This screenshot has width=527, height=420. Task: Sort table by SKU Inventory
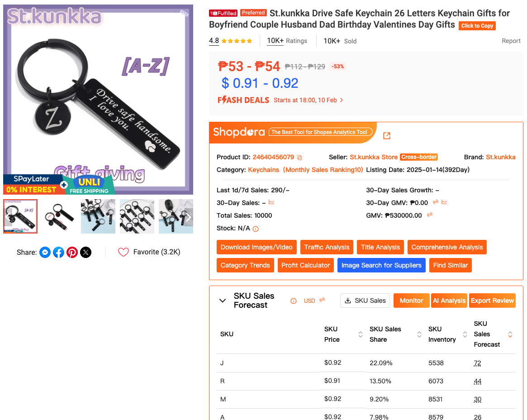[465, 334]
